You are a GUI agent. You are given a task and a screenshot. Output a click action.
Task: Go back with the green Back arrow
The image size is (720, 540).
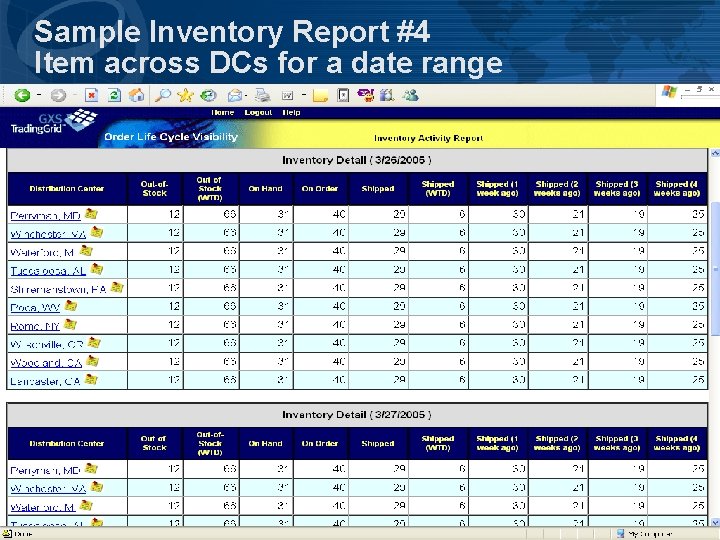22,96
